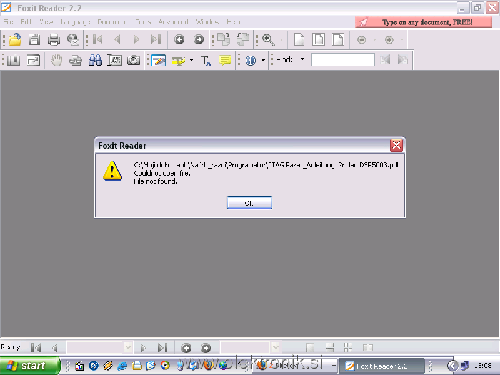The width and height of the screenshot is (500, 375).
Task: Open dropdown arrow beside the Zoom In magnifier
Action: 281,40
